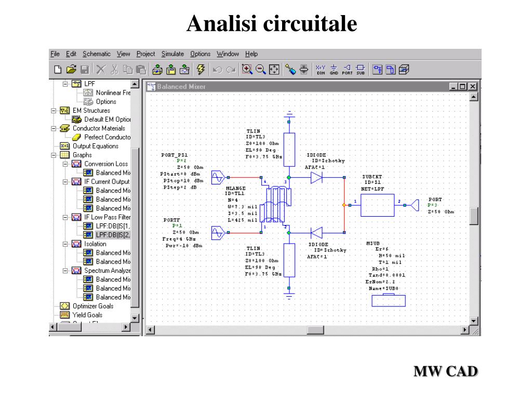Open the Simulate menu
Viewport: 532px width, 399px height.
[x=172, y=54]
